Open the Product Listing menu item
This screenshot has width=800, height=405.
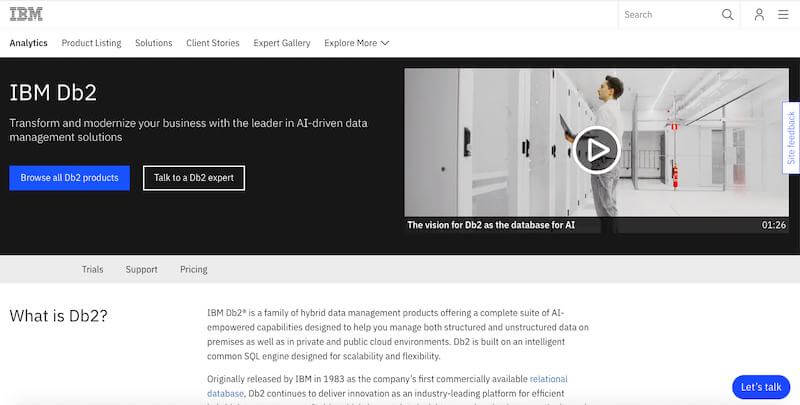pyautogui.click(x=91, y=43)
